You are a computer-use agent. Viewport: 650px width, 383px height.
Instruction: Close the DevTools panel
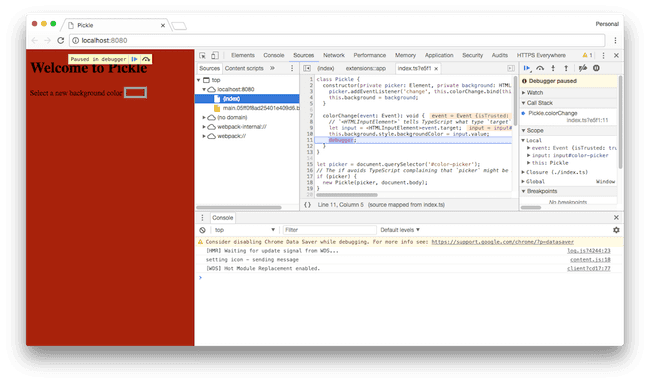[x=616, y=56]
